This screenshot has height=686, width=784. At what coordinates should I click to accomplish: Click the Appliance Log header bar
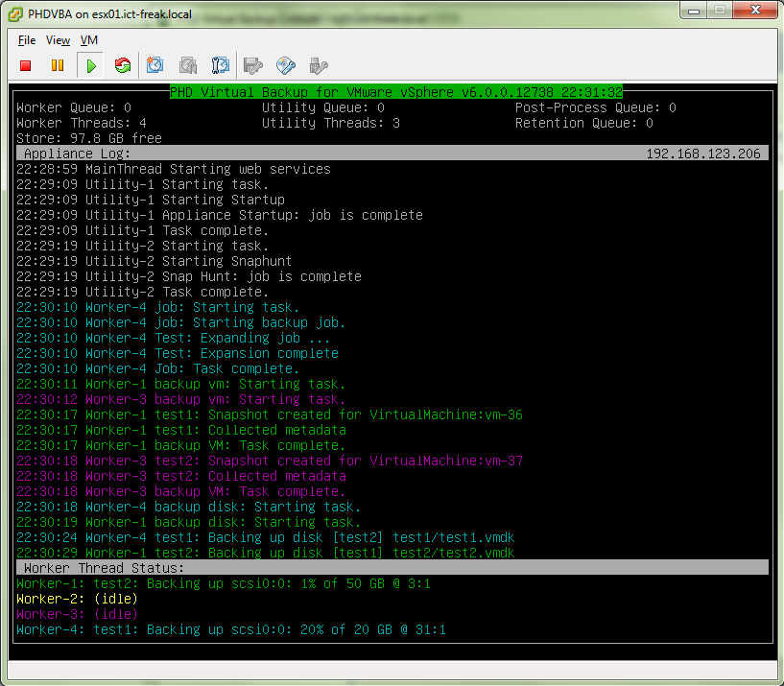(x=392, y=154)
